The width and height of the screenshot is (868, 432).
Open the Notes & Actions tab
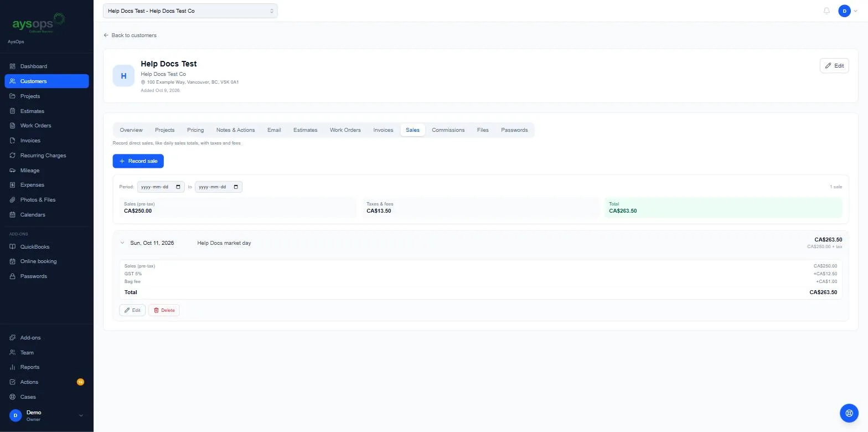(235, 130)
